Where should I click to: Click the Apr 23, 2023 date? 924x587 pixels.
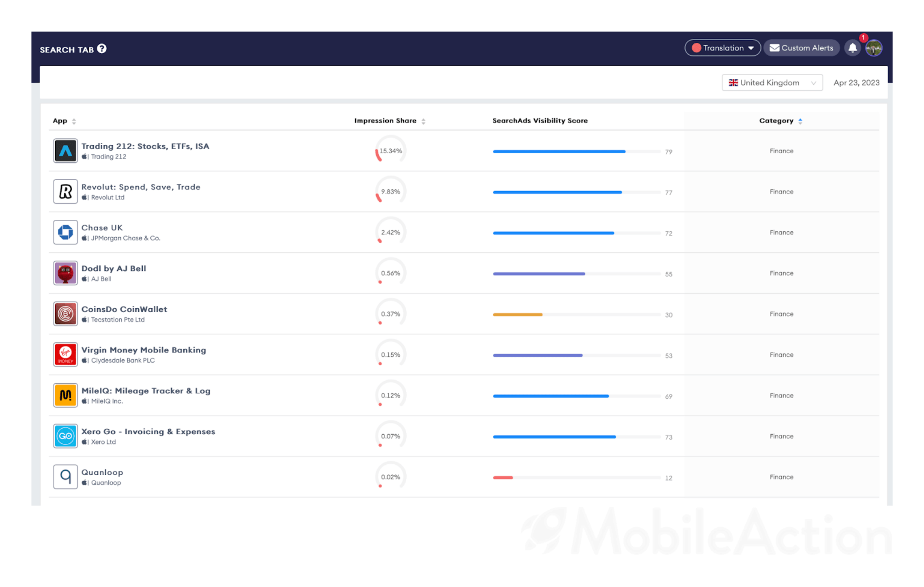(856, 83)
